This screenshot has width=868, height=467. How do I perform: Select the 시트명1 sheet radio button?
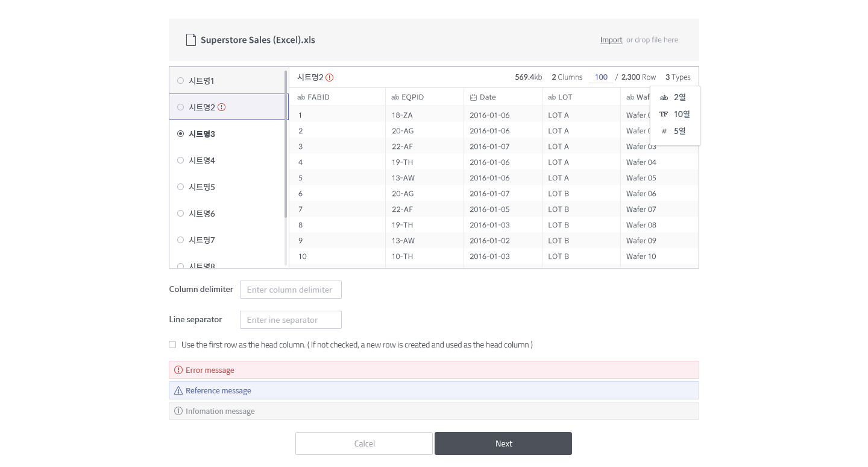[180, 80]
